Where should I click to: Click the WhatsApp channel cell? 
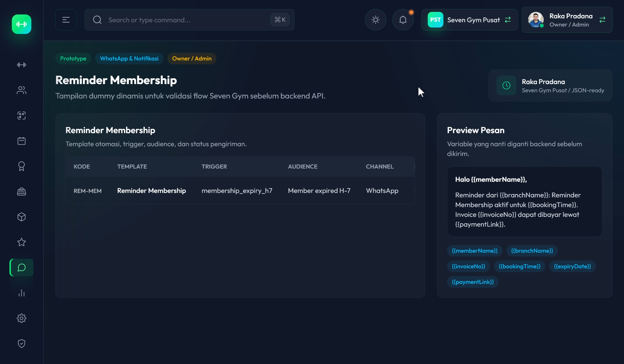coord(382,191)
